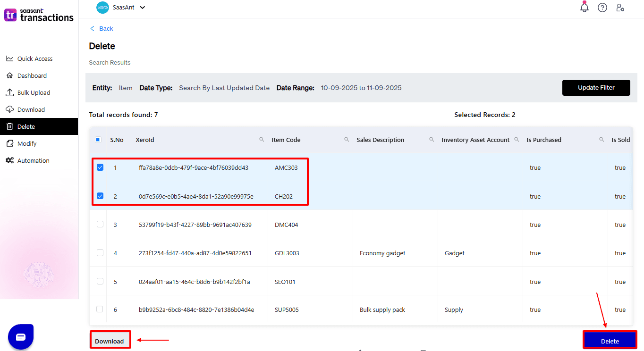Click search icon in Inventory Asset Account column
Viewport: 644px width, 351px height.
point(517,140)
